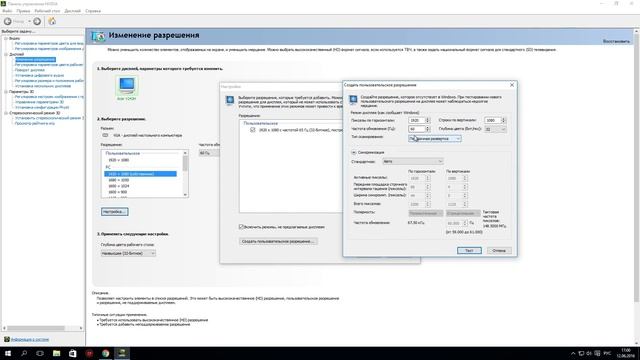Open Установка цифрового аудио tree item
640x360 pixels.
click(40, 76)
